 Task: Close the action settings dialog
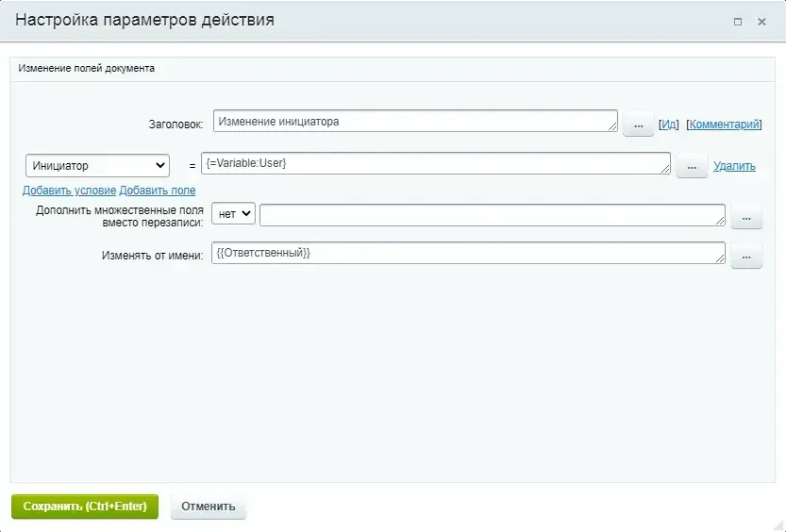click(761, 22)
